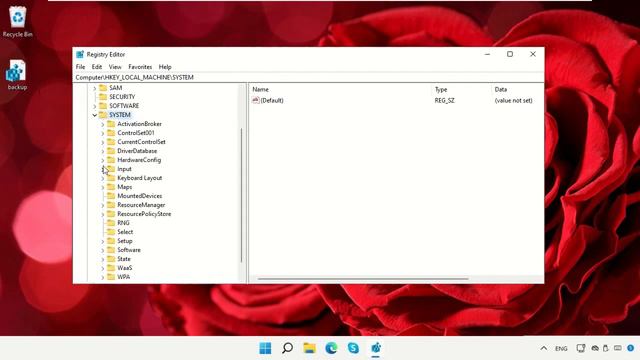Expand the Maps key
Image resolution: width=640 pixels, height=360 pixels.
tap(103, 187)
